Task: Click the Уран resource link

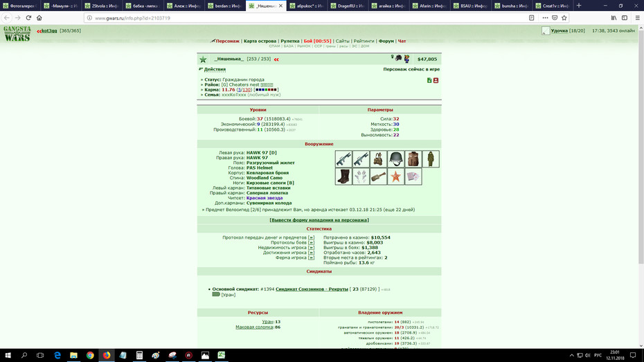Action: pyautogui.click(x=267, y=322)
